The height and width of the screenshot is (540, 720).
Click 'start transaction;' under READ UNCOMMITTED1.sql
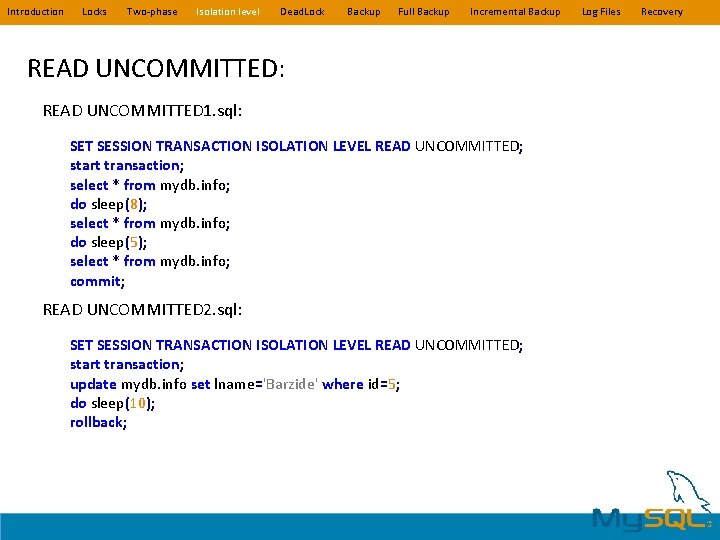tap(127, 165)
